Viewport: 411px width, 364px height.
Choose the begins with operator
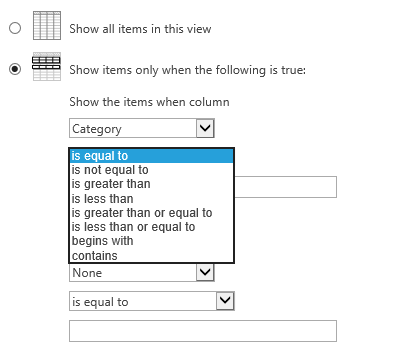(151, 241)
